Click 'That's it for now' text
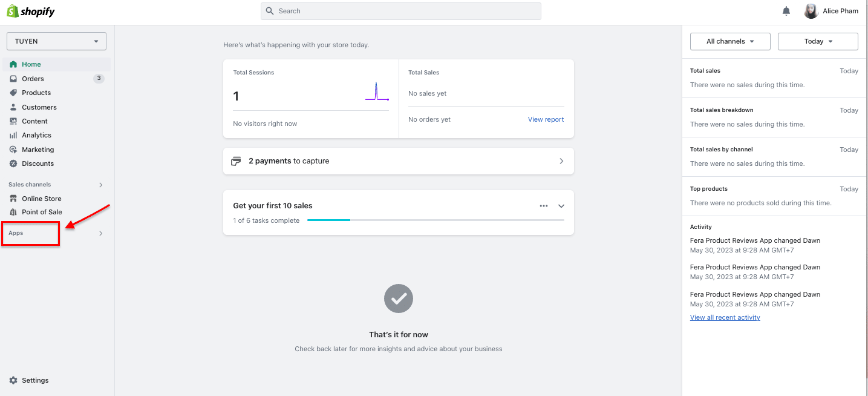868x396 pixels. click(399, 334)
